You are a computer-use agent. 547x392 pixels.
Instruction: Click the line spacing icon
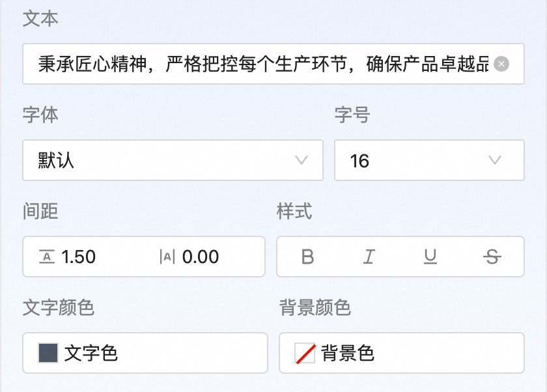(47, 257)
